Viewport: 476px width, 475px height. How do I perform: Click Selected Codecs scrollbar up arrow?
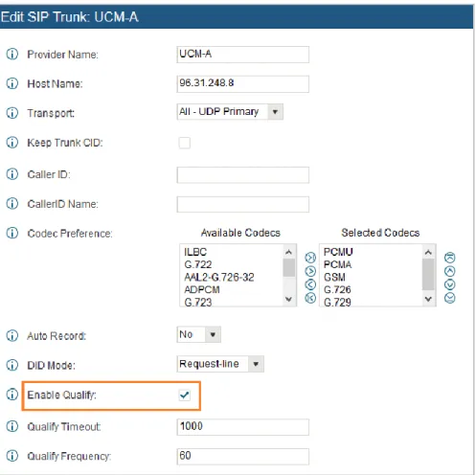[x=428, y=252]
